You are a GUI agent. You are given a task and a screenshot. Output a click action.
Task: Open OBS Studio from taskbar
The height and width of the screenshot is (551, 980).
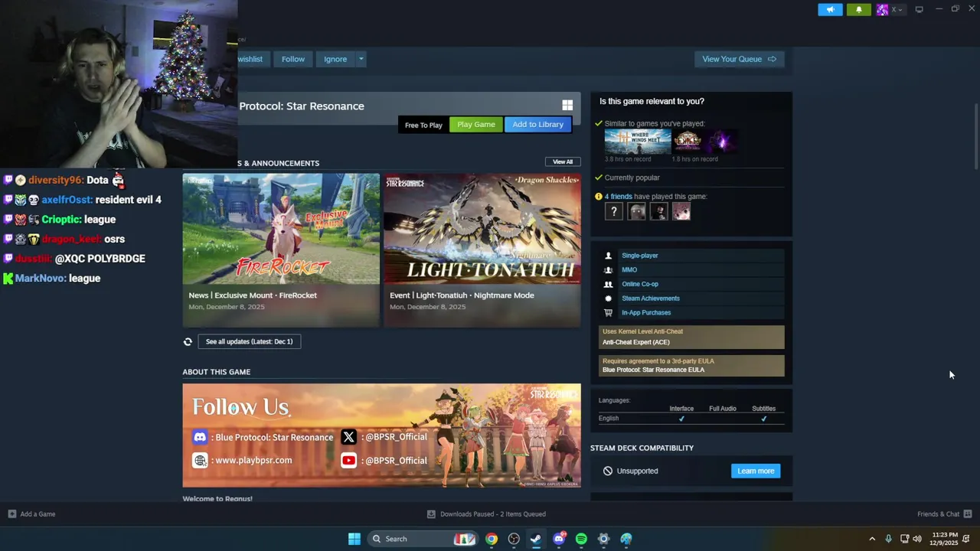click(514, 539)
